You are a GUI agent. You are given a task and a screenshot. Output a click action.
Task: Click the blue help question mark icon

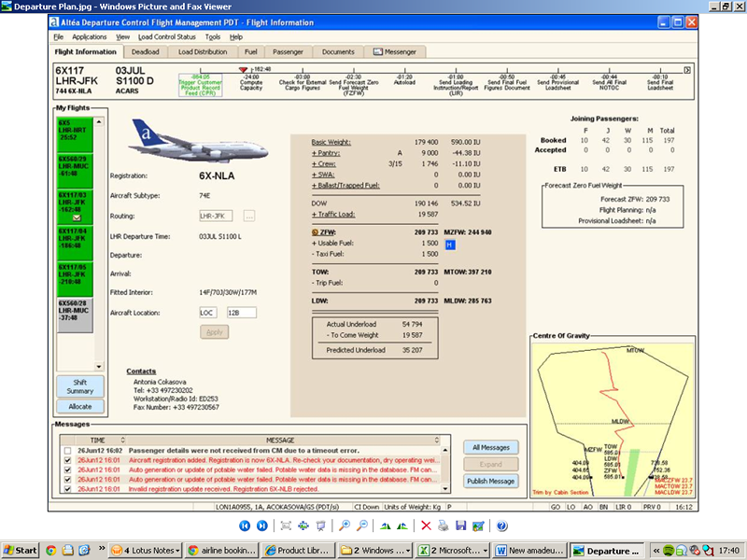pos(501,525)
